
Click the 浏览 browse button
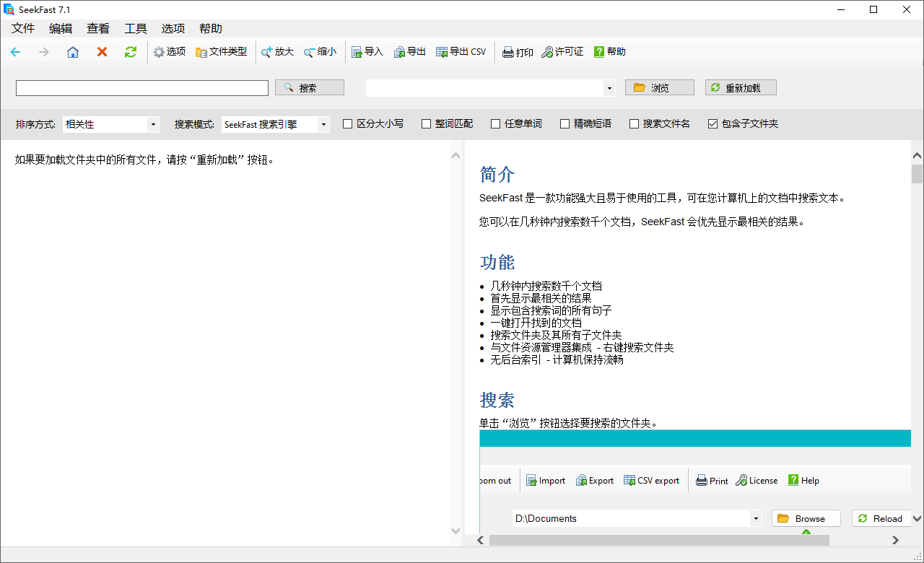pos(660,87)
